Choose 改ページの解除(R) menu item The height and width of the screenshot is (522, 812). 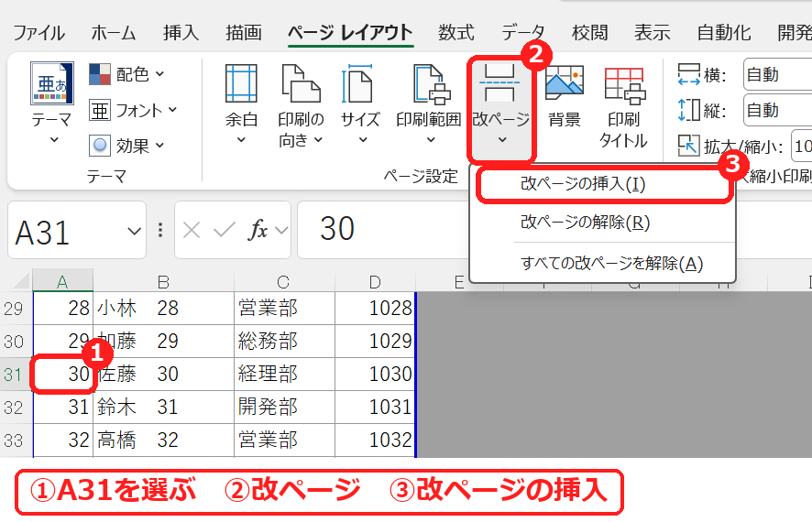pyautogui.click(x=602, y=223)
